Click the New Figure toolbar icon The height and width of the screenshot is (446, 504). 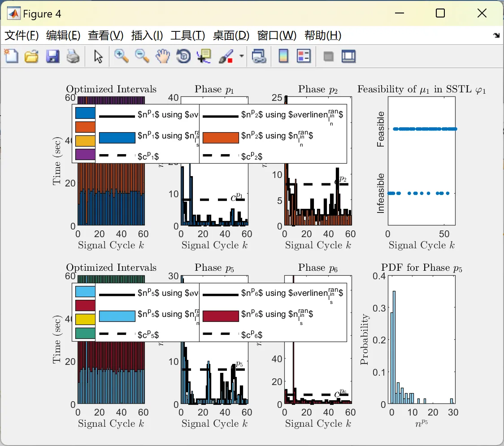(12, 56)
